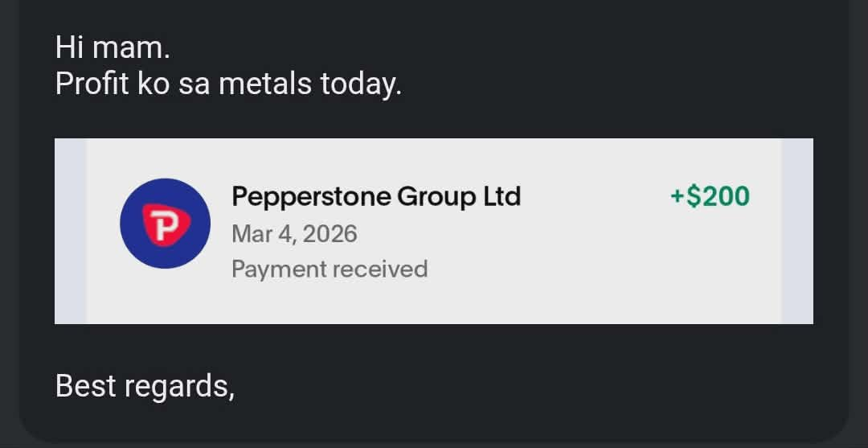Click the right pale-blue edge of attached image
The width and height of the screenshot is (868, 448).
tap(796, 231)
